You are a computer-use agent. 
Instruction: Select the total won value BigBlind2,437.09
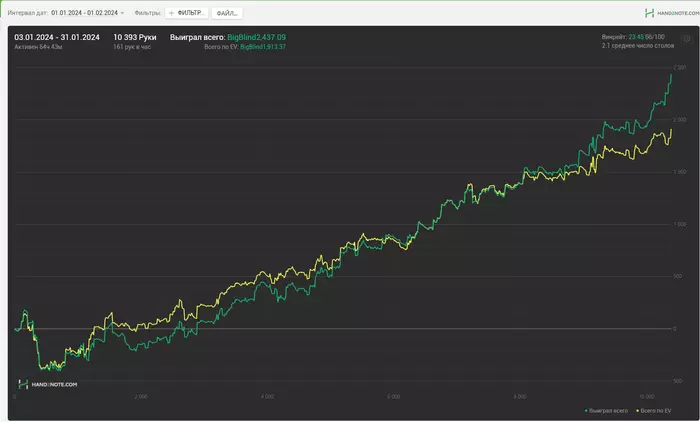(x=257, y=38)
